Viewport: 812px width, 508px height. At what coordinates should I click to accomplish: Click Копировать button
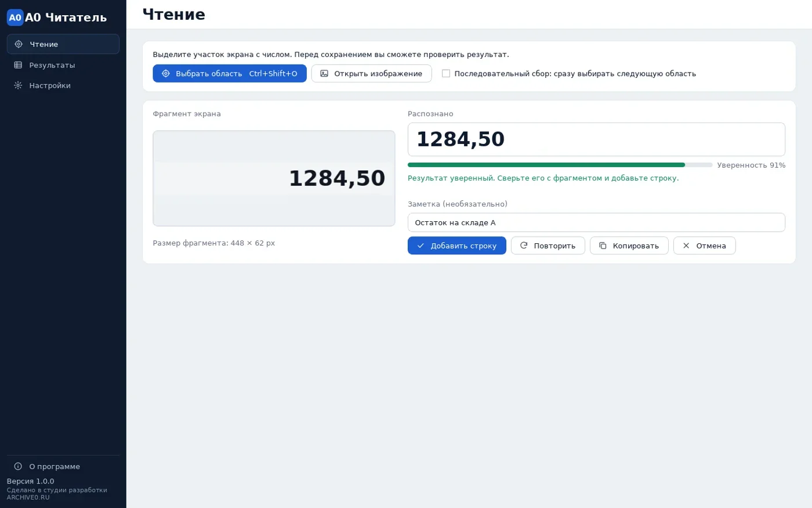[629, 246]
